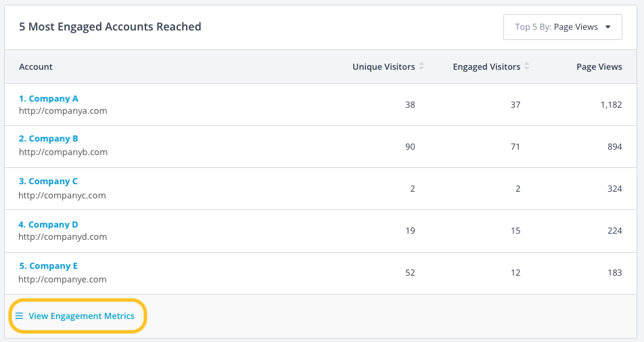Image resolution: width=644 pixels, height=342 pixels.
Task: Click Company A's 1,182 page views value
Action: (x=611, y=105)
